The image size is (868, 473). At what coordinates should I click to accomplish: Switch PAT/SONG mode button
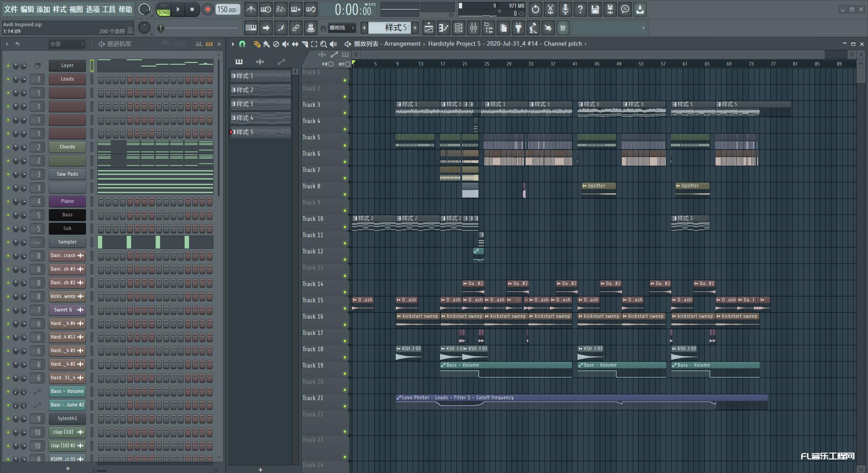(164, 10)
